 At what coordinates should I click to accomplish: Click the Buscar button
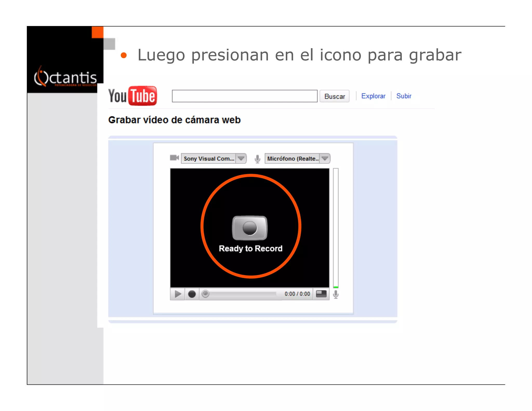point(335,96)
